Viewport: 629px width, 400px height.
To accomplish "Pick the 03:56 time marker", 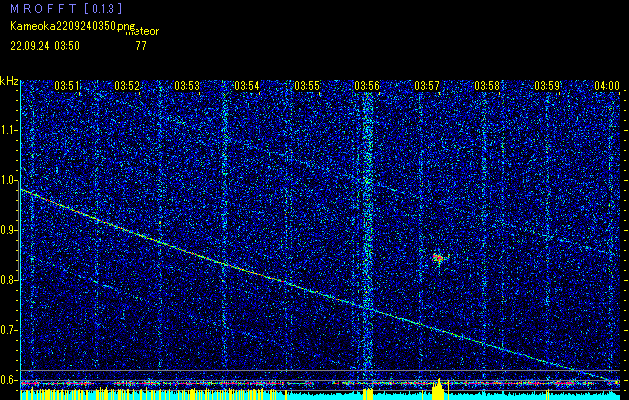I will (x=367, y=85).
